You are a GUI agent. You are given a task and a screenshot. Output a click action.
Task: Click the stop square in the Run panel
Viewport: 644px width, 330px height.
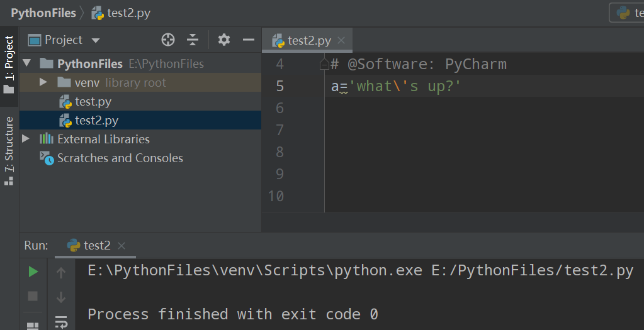pos(33,296)
